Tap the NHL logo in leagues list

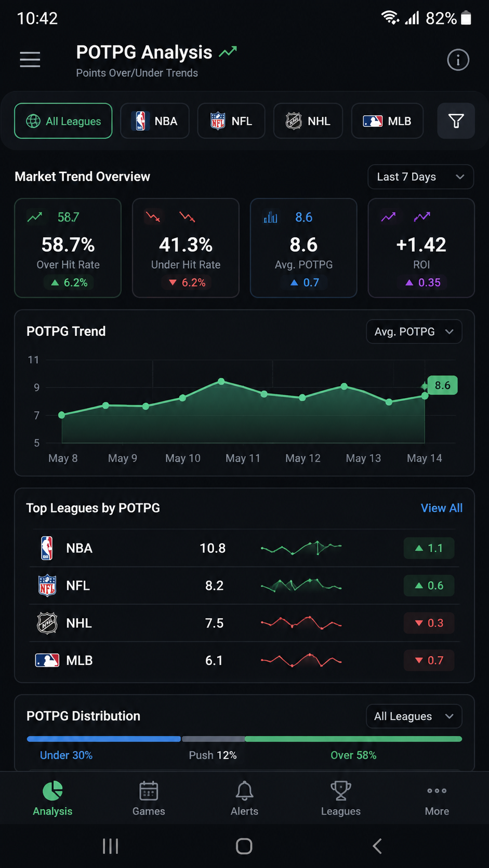point(47,623)
